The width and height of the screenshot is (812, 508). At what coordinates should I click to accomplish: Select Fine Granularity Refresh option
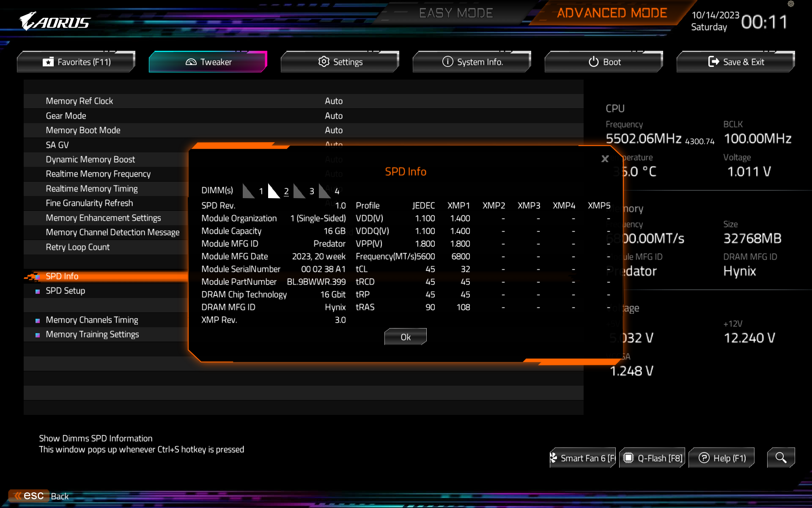pyautogui.click(x=89, y=203)
